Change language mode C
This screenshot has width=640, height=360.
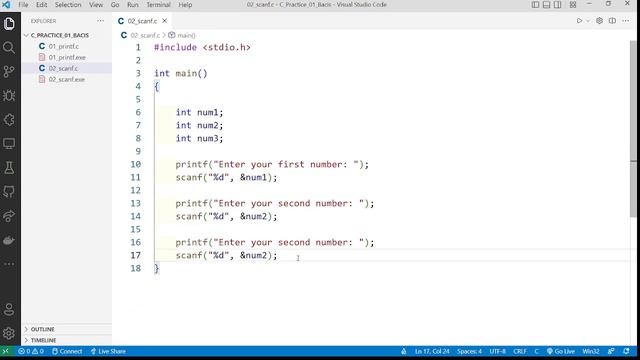click(x=536, y=351)
